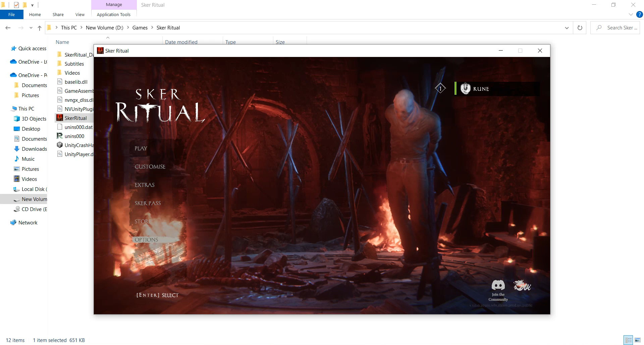
Task: Select the SkerRitual executable icon
Action: (60, 118)
